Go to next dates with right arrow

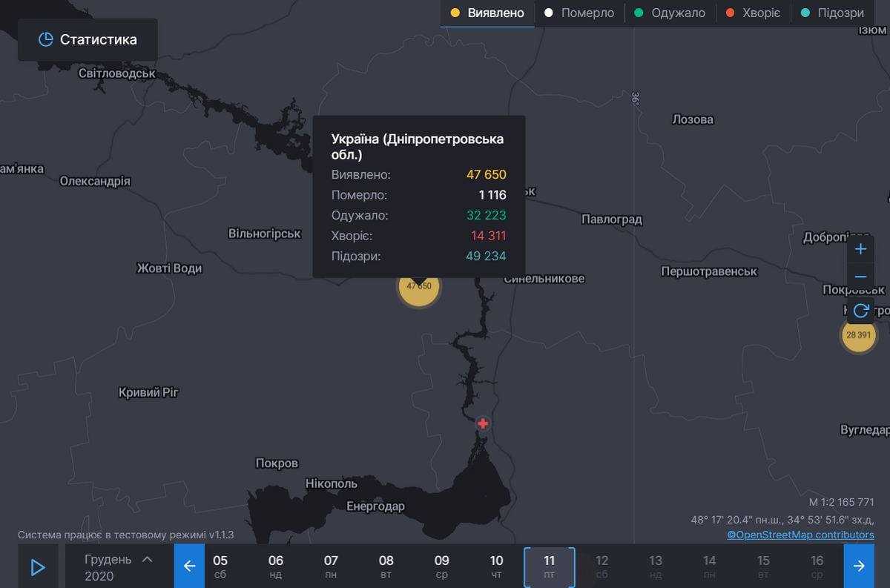[859, 566]
